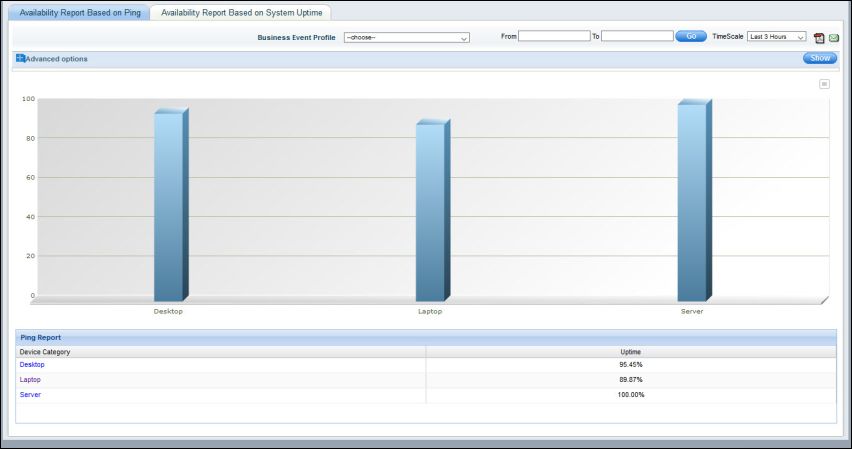
Task: Select the 95.45% uptime value
Action: 630,365
